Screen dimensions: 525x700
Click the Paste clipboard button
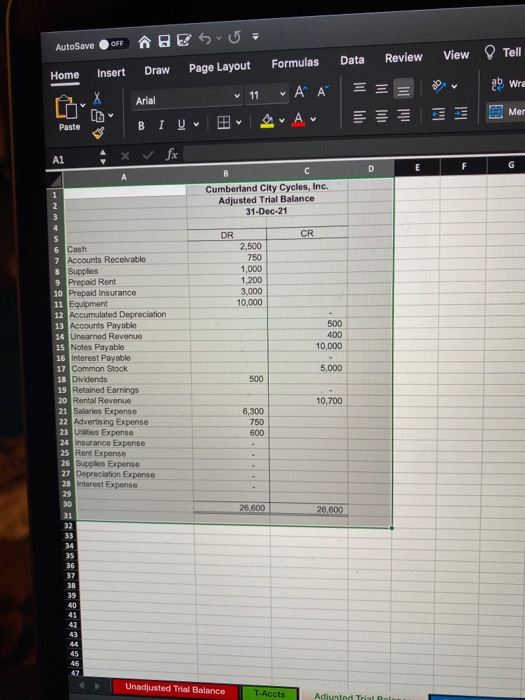(66, 112)
